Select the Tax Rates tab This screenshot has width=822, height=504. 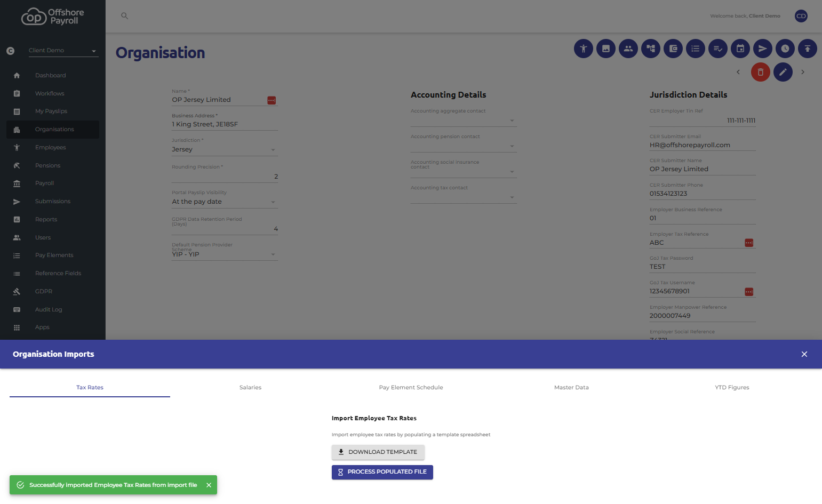point(90,387)
